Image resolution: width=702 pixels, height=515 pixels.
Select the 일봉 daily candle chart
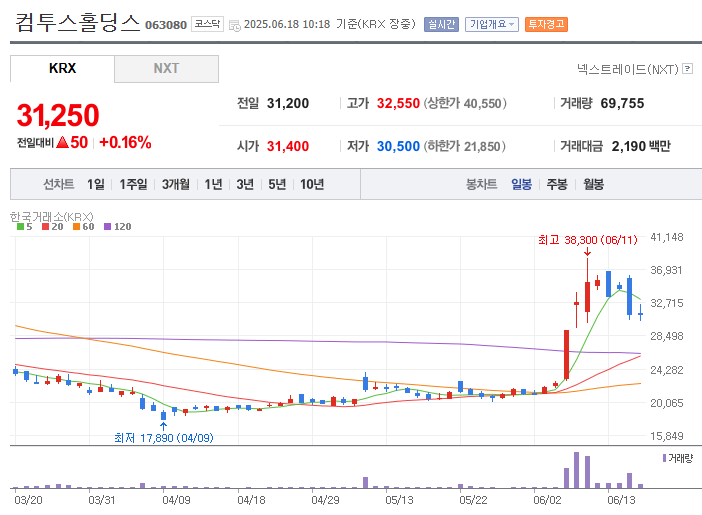pos(521,184)
